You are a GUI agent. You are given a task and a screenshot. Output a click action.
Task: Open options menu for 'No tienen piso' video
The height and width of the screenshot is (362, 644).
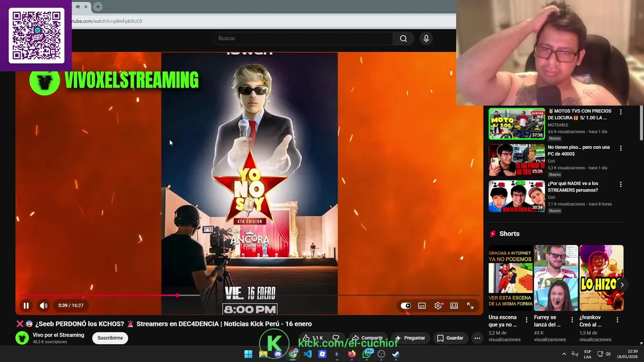click(x=620, y=148)
